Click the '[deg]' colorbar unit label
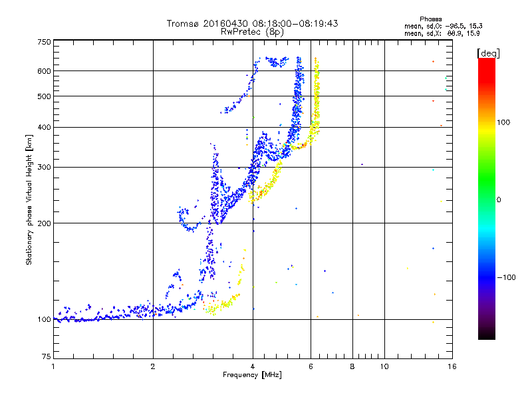Viewport: 532px width, 399px height. click(488, 53)
